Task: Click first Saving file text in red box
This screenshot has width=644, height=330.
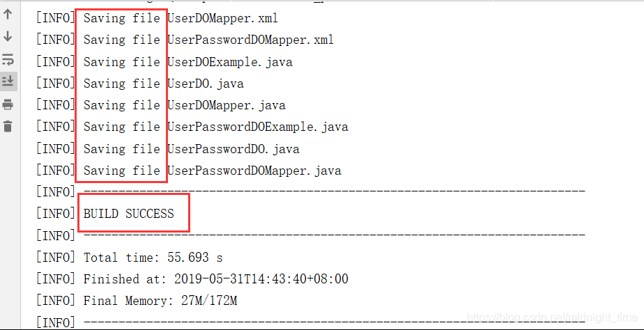Action: [x=122, y=19]
